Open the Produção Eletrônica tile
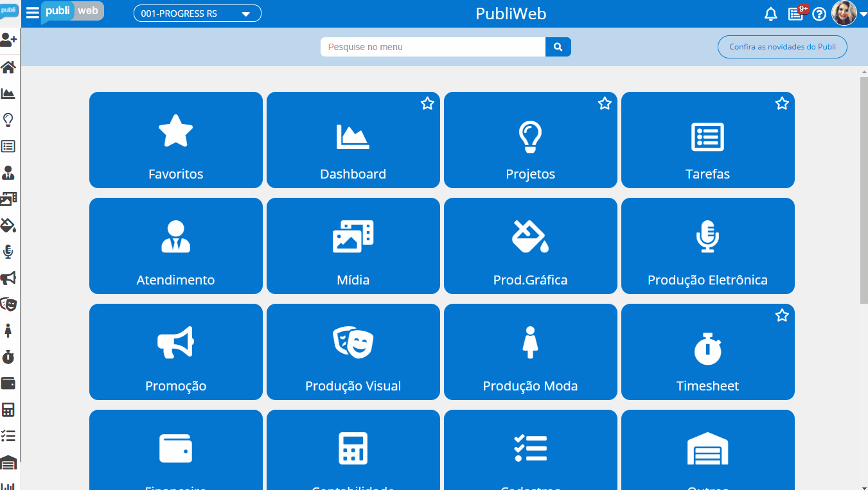The image size is (868, 490). click(708, 246)
